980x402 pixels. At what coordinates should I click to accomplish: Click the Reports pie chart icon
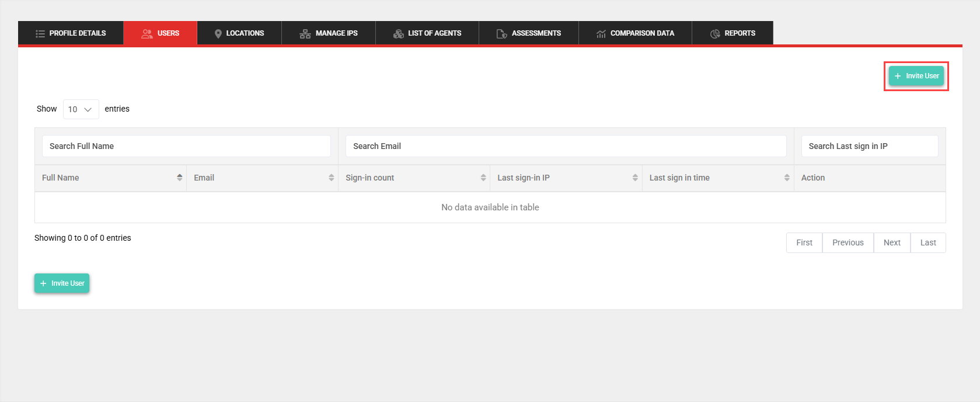[715, 33]
